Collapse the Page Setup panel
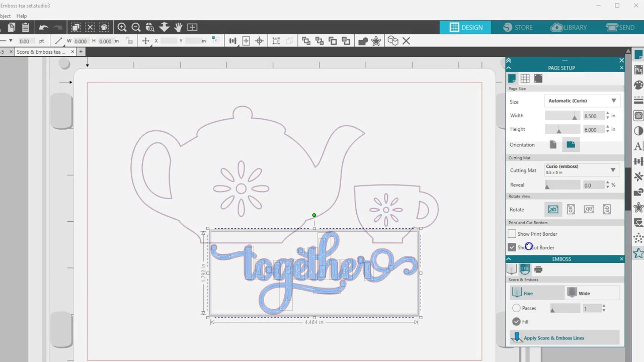 (508, 68)
